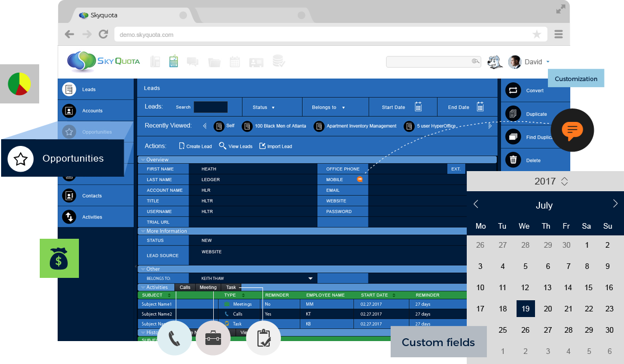The height and width of the screenshot is (364, 624).
Task: Expand the Keith Thaw belongs-to dropdown
Action: [x=311, y=278]
